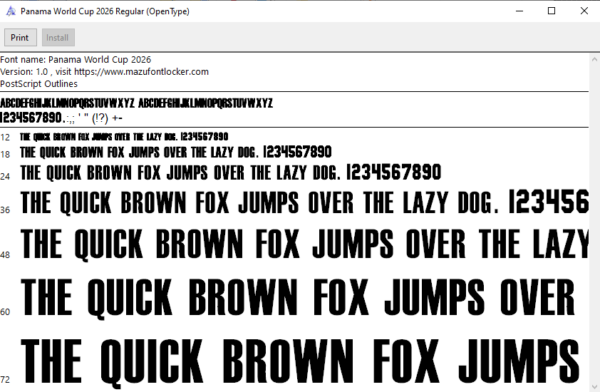Click the size 12 label
Image resolution: width=600 pixels, height=392 pixels.
(x=5, y=137)
